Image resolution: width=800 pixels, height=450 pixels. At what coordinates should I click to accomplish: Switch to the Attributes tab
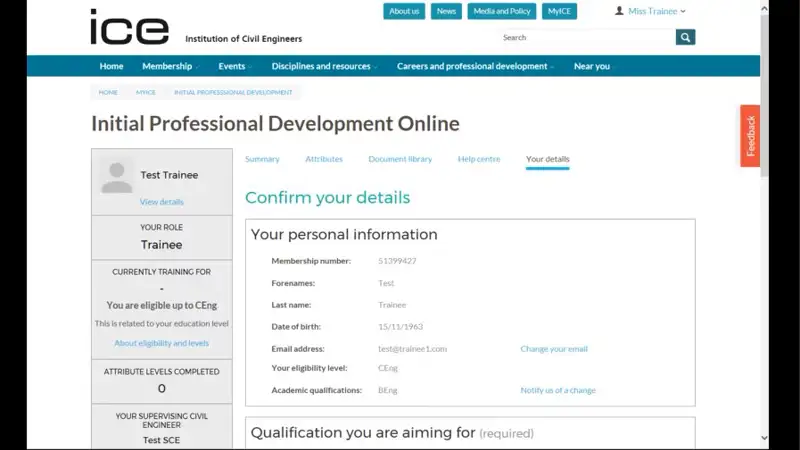(x=324, y=159)
